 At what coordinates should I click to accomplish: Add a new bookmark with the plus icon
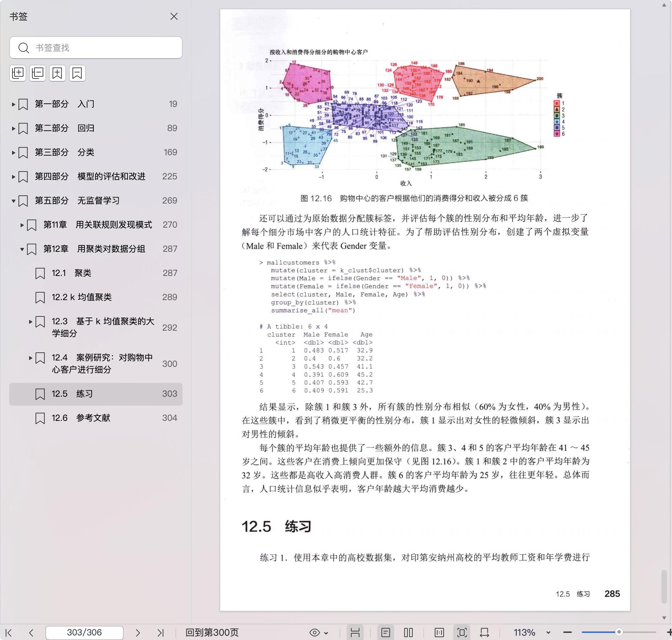click(x=57, y=73)
